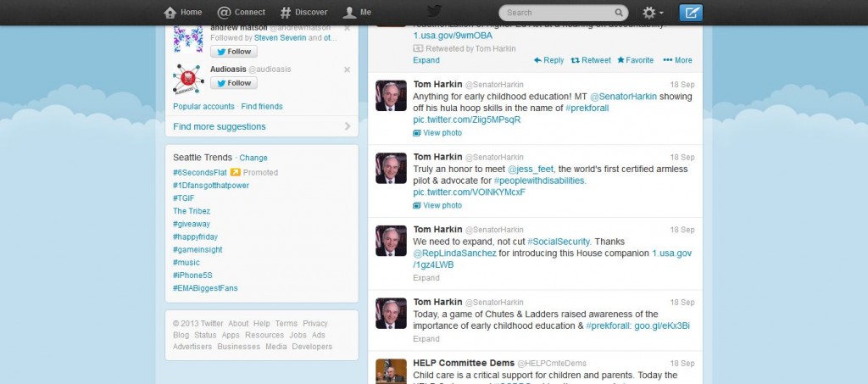Go to the Home tab
Viewport: 868px width, 384px height.
point(183,12)
